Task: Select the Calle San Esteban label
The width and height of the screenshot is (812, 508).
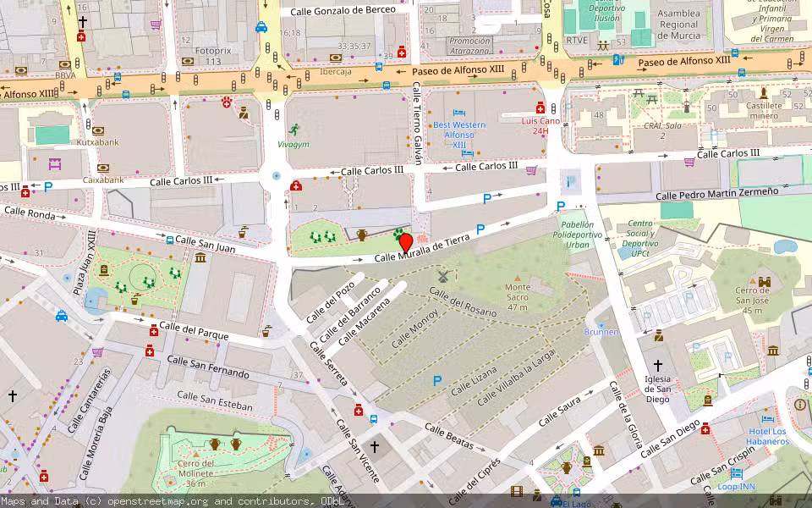Action: pos(214,401)
